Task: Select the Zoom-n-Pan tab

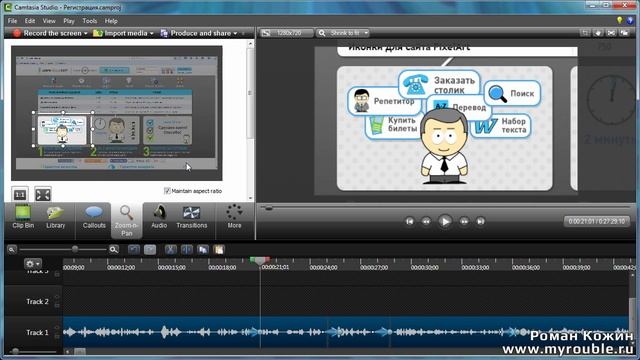Action: 127,221
